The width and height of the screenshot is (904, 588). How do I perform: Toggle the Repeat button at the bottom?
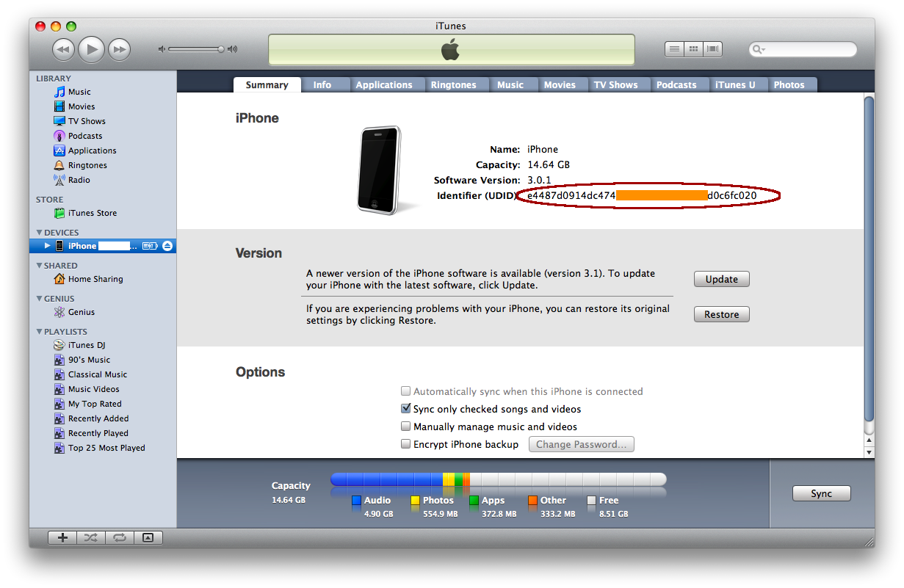119,537
